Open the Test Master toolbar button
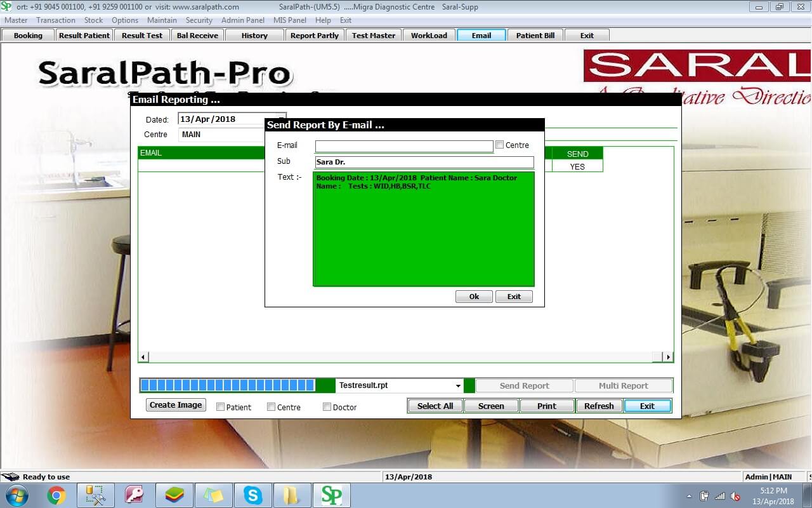The image size is (812, 508). [x=374, y=36]
